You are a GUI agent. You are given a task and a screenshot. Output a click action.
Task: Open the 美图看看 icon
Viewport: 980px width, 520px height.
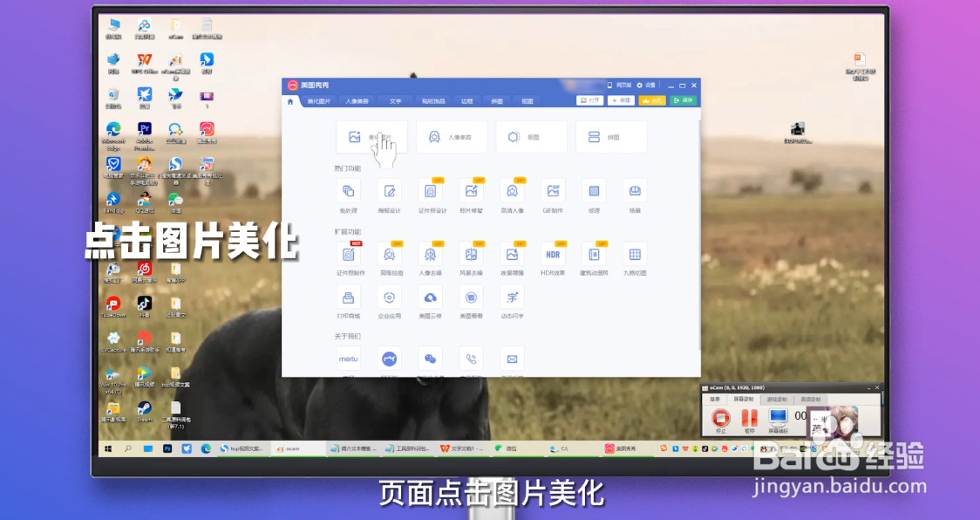click(x=471, y=298)
